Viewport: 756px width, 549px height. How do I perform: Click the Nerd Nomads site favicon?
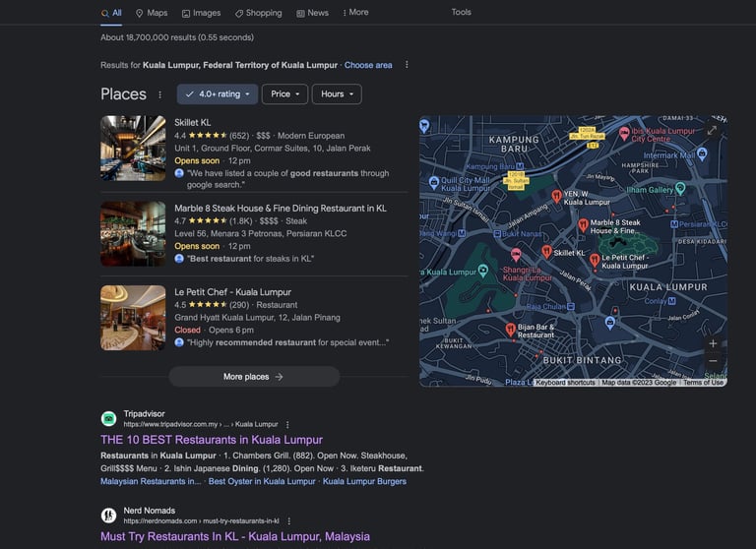pos(109,516)
